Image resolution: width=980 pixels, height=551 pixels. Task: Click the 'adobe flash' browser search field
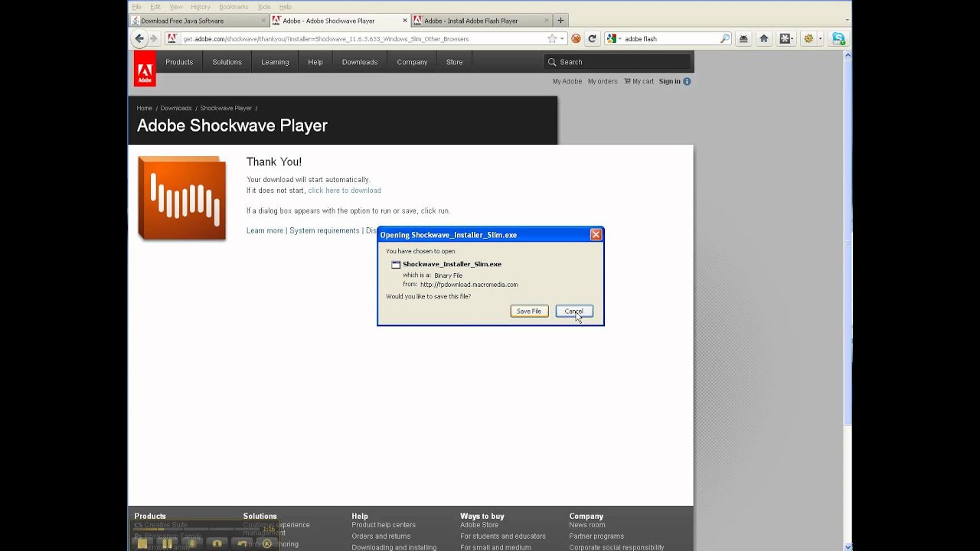[x=671, y=38]
